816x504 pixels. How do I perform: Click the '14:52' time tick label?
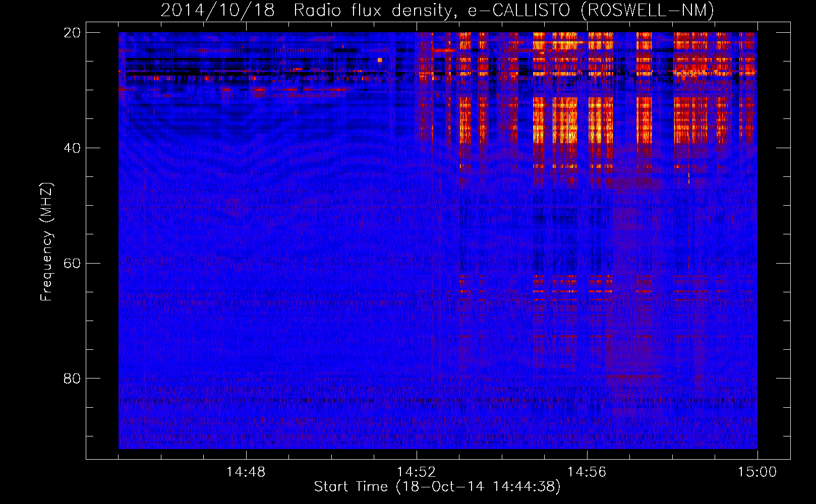coord(416,472)
